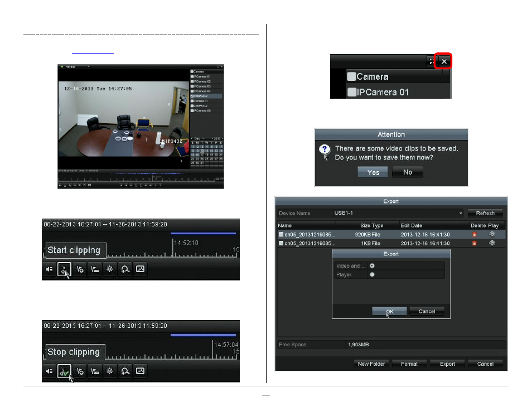Sort files by the Edit Date column header
The width and height of the screenshot is (532, 411).
coord(411,225)
